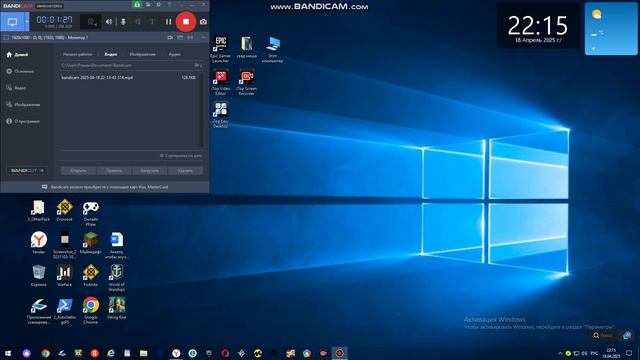Open World of Warships desktop shortcut
Image resolution: width=640 pixels, height=360 pixels.
click(x=117, y=278)
